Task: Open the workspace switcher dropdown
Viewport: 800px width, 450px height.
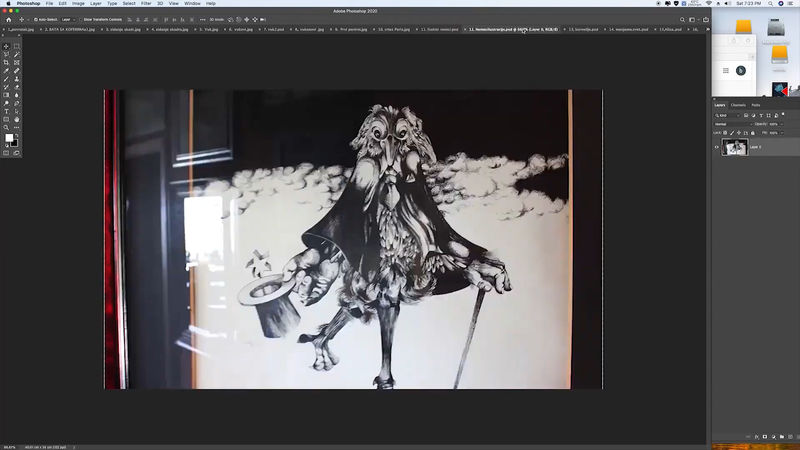Action: pyautogui.click(x=694, y=20)
